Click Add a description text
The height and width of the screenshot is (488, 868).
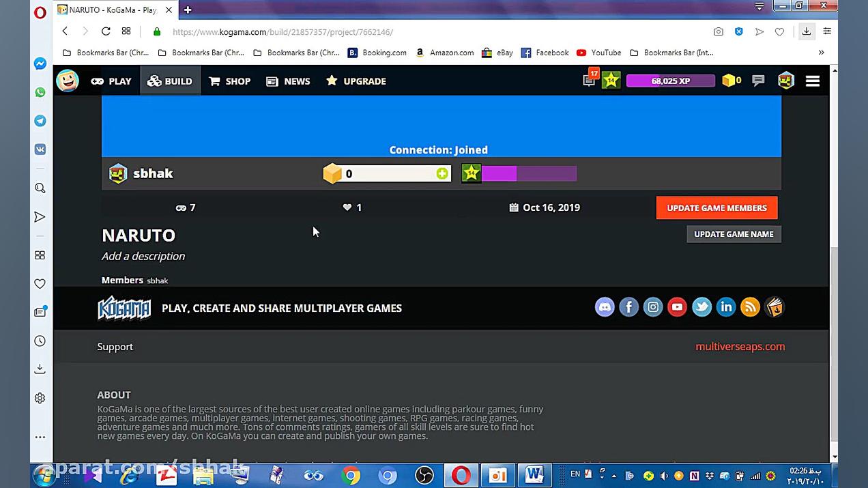(x=143, y=256)
